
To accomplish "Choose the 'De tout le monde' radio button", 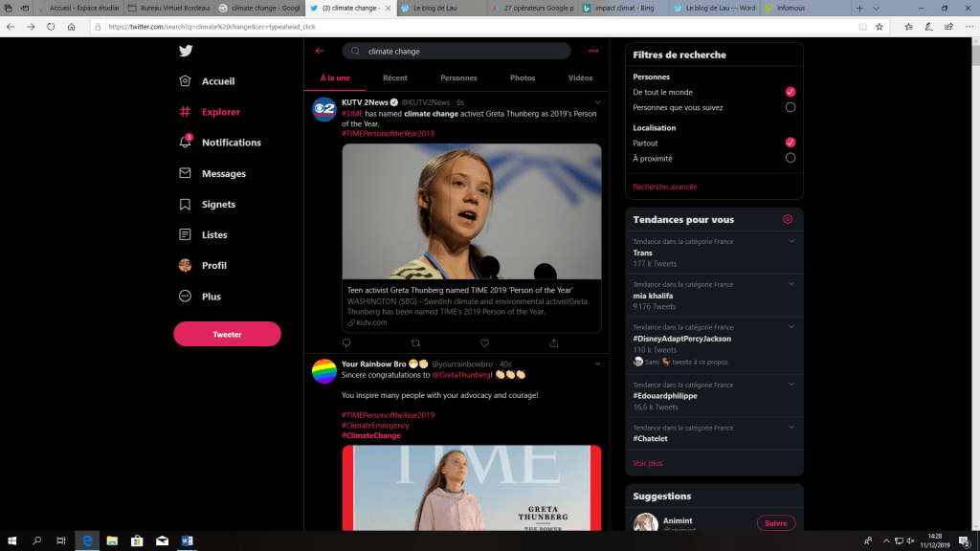I will click(790, 92).
